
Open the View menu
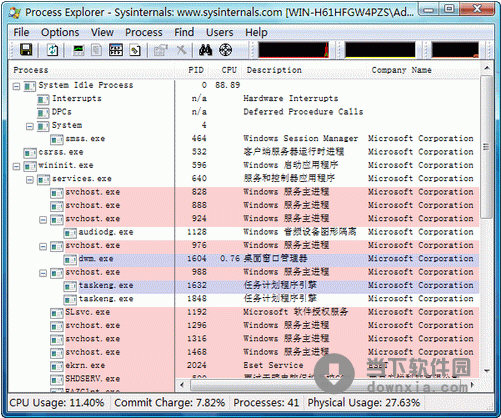tap(102, 32)
